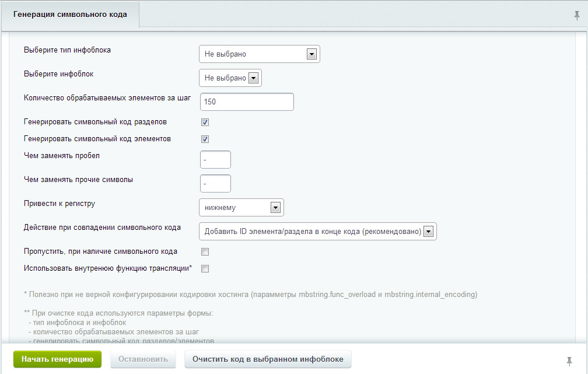Image resolution: width=588 pixels, height=374 pixels.
Task: Select the 'Генерация символьного кода' tab
Action: point(70,14)
